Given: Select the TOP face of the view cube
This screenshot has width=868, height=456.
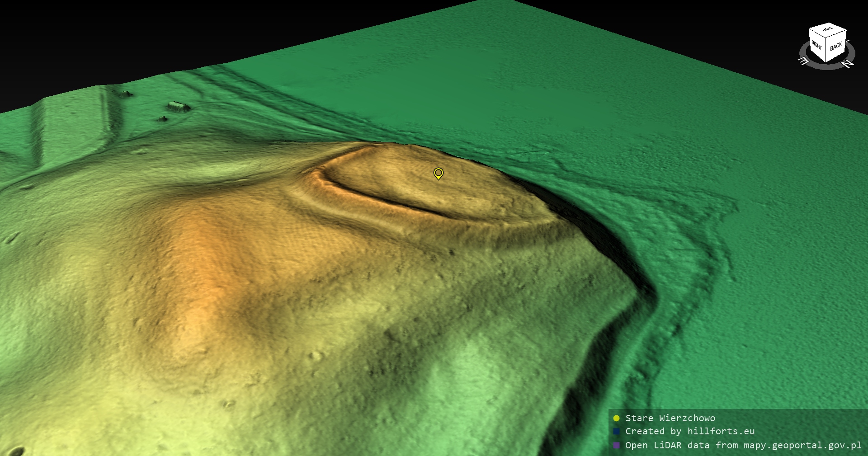Looking at the screenshot, I should click(828, 30).
